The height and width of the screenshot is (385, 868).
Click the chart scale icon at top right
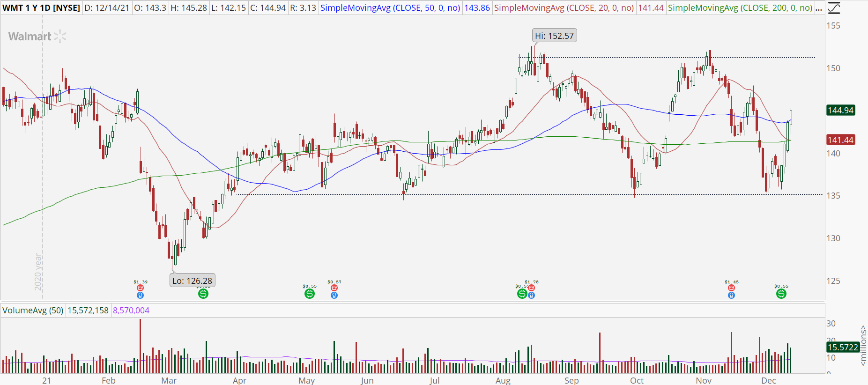coord(834,8)
